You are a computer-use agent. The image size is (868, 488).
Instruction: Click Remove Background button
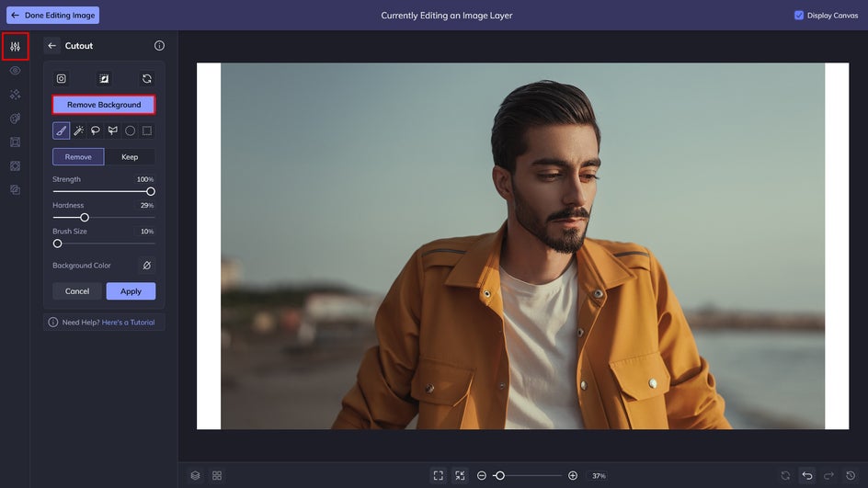point(104,105)
